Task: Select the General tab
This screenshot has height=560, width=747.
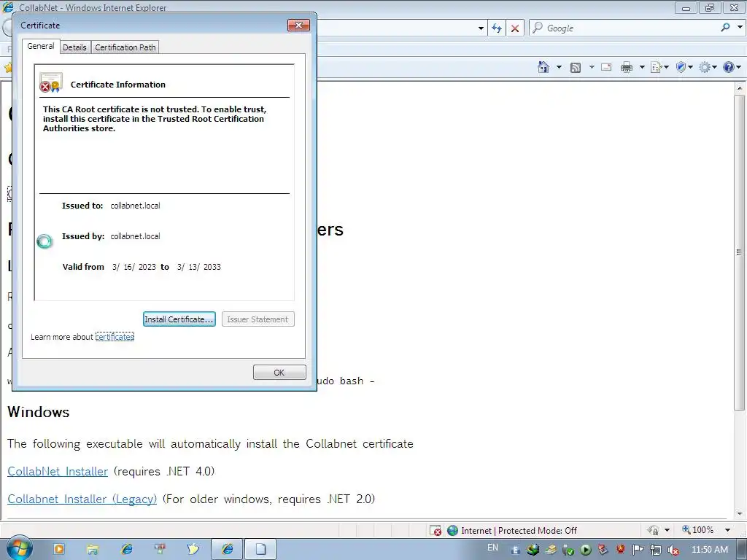Action: click(41, 46)
